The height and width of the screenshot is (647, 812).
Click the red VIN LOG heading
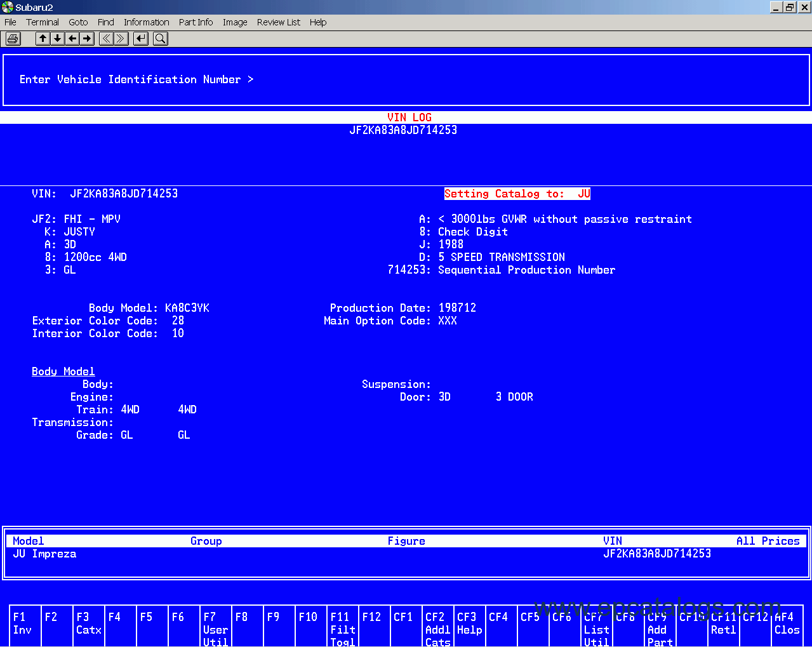pos(409,117)
